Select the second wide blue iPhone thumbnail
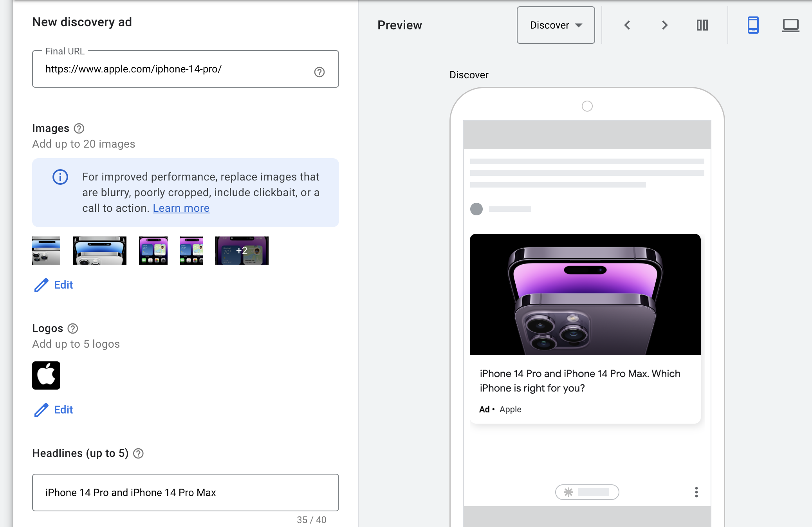Screen dimensions: 812x527 (x=99, y=251)
